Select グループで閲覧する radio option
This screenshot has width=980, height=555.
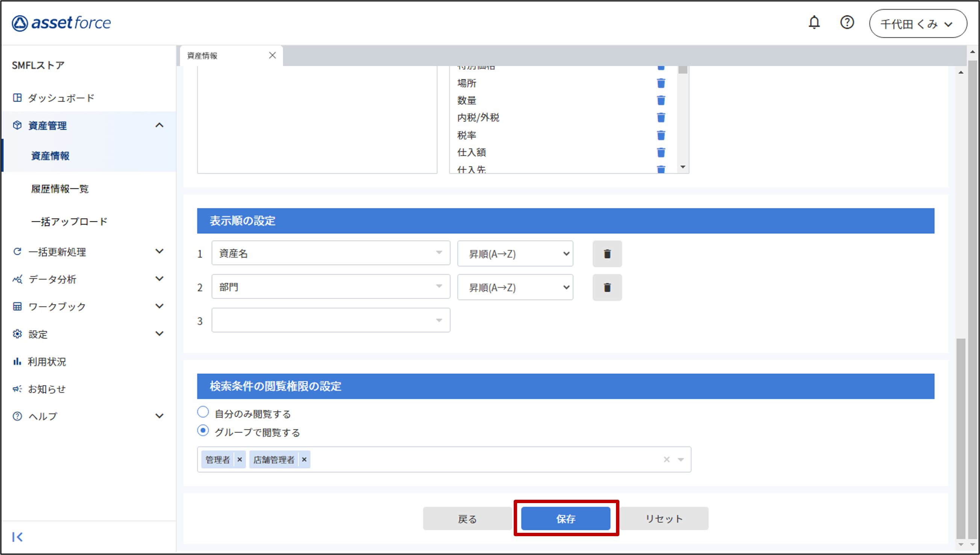pos(203,431)
